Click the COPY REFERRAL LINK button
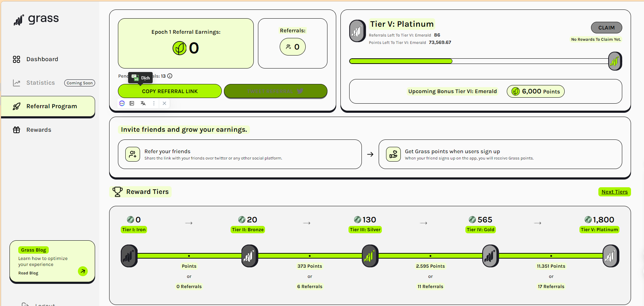Viewport: 644px width, 306px height. 170,91
